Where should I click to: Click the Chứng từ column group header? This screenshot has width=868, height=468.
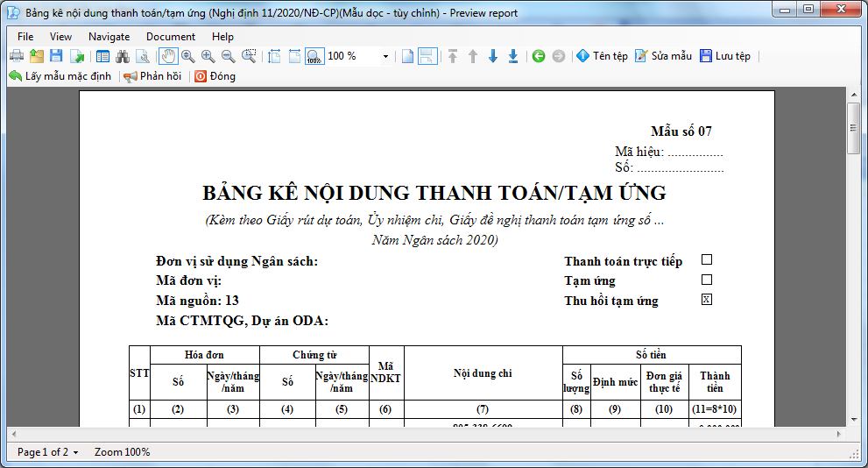pyautogui.click(x=314, y=355)
